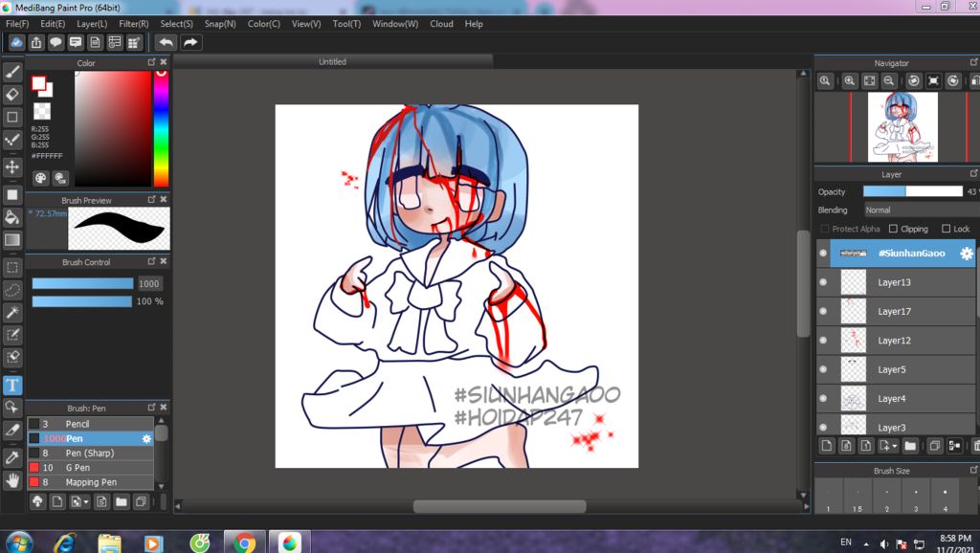Screen dimensions: 980x553
Task: Select the rectangular Select tool
Action: [x=11, y=268]
